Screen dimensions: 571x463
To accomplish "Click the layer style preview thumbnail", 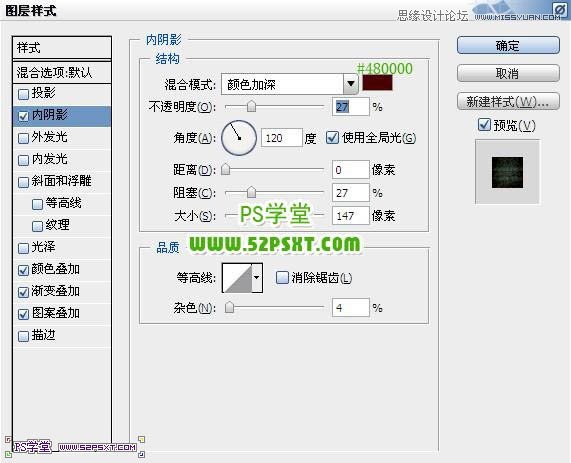I will tap(507, 172).
